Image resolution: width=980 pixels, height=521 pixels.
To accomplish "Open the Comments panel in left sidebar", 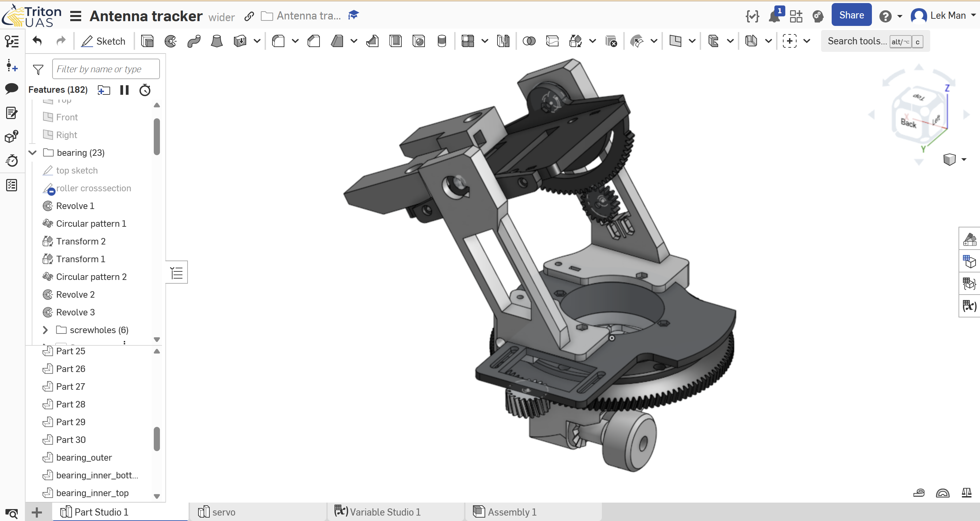I will coord(12,89).
